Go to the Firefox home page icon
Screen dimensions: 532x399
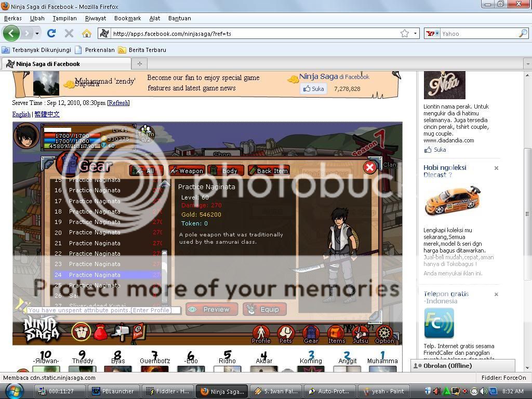(x=87, y=33)
